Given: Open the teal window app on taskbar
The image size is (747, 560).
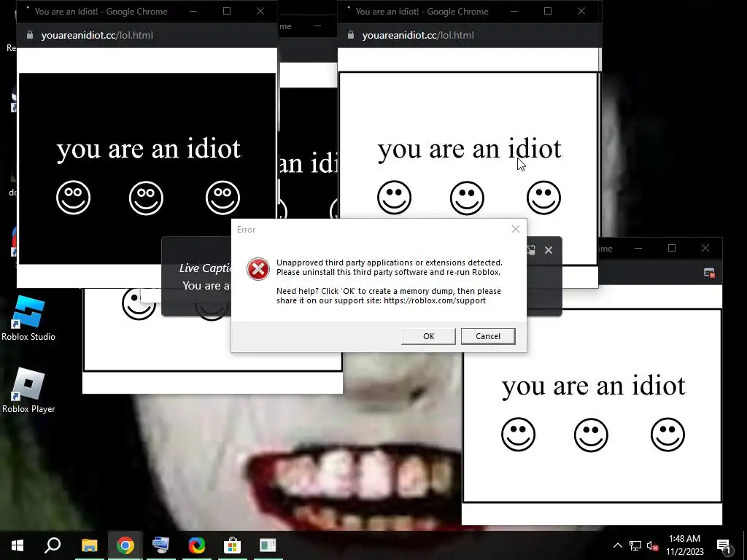Looking at the screenshot, I should click(268, 545).
